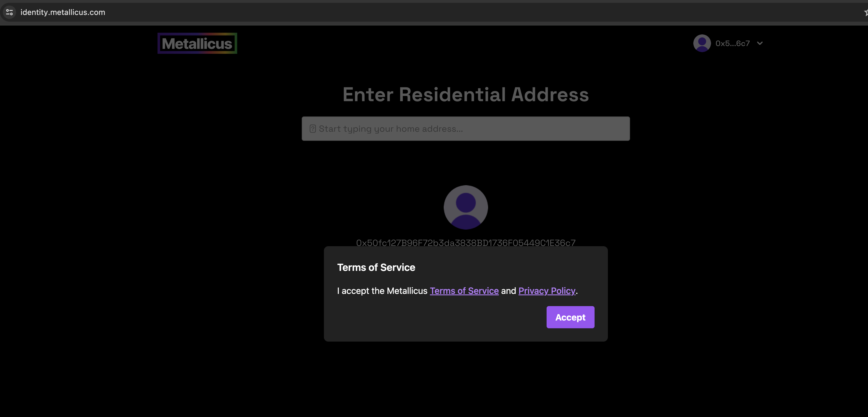This screenshot has height=417, width=868.
Task: Expand the wallet account dropdown chevron
Action: tap(760, 43)
